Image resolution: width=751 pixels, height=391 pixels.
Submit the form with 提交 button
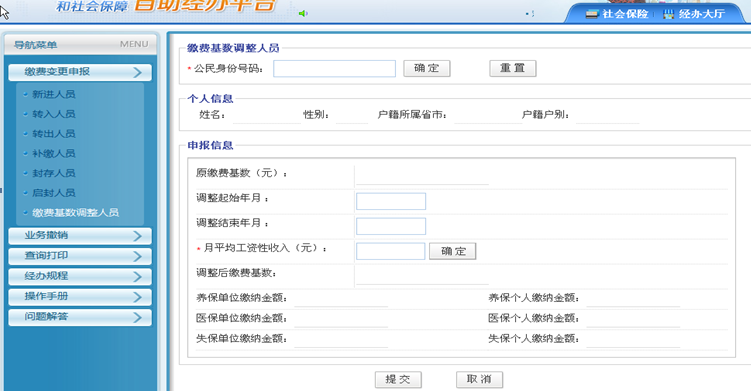(x=398, y=380)
